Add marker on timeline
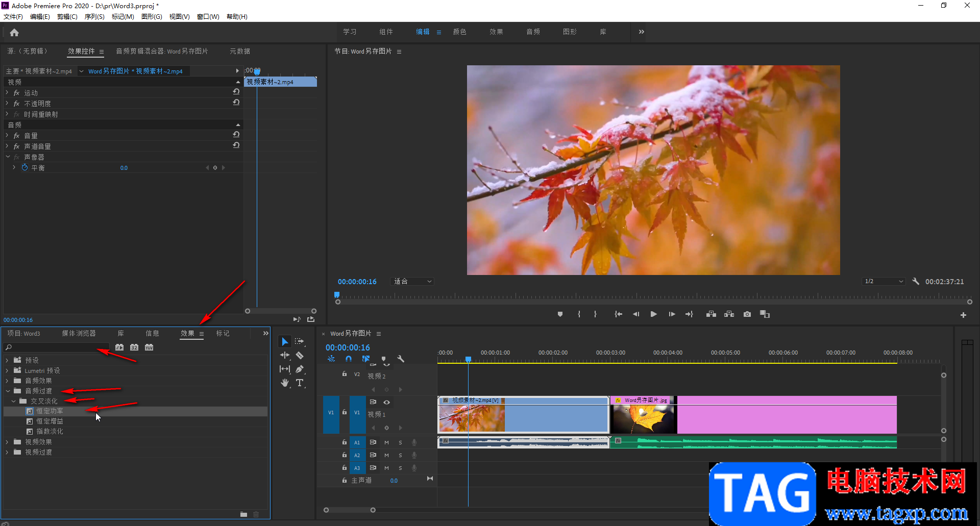 coord(384,359)
